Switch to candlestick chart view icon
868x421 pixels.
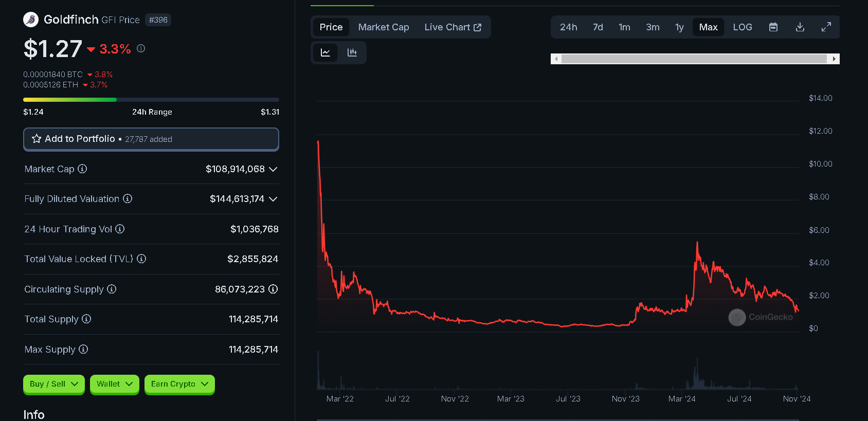pos(352,52)
